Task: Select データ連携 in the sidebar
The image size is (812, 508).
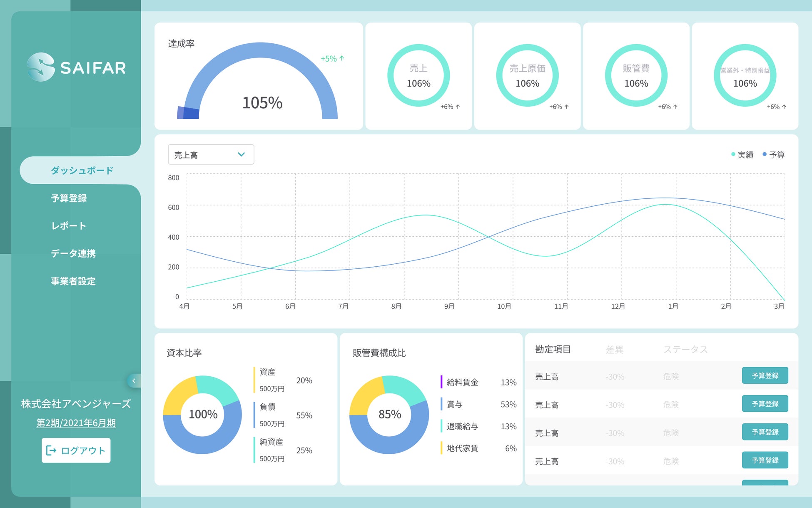Action: (x=73, y=253)
